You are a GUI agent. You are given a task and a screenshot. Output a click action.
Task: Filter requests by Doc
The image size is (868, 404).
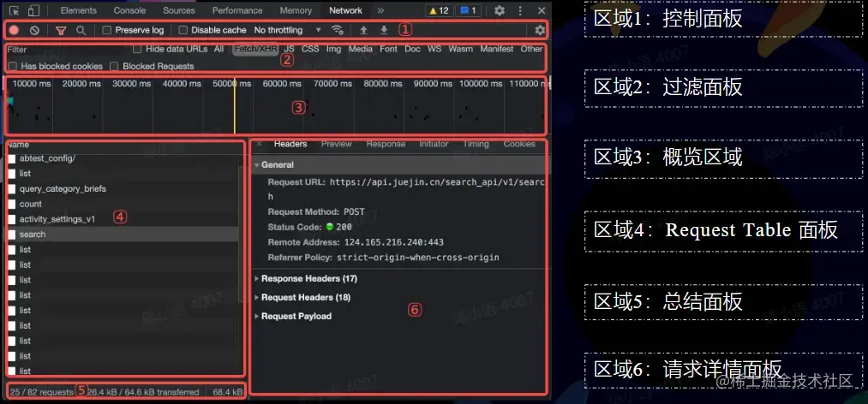click(412, 49)
